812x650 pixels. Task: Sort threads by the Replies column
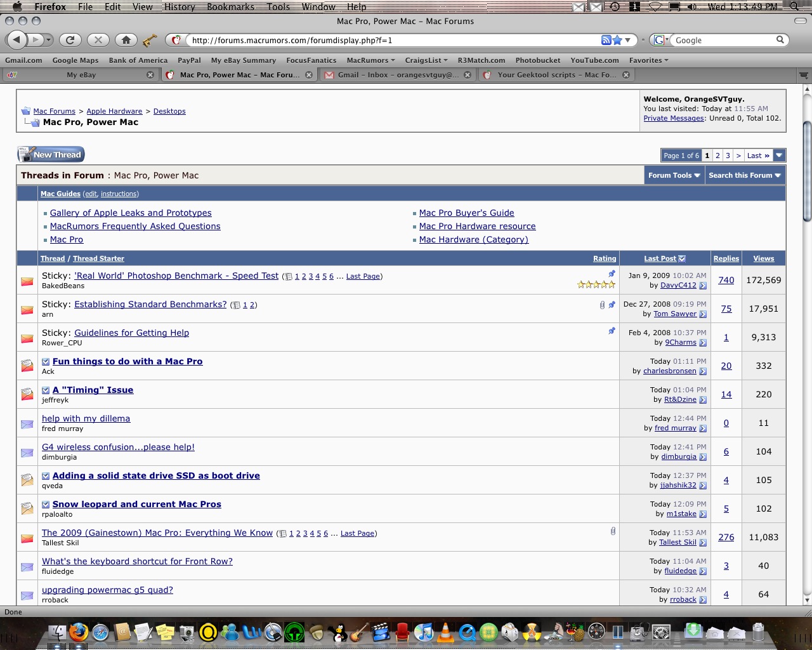click(x=726, y=258)
